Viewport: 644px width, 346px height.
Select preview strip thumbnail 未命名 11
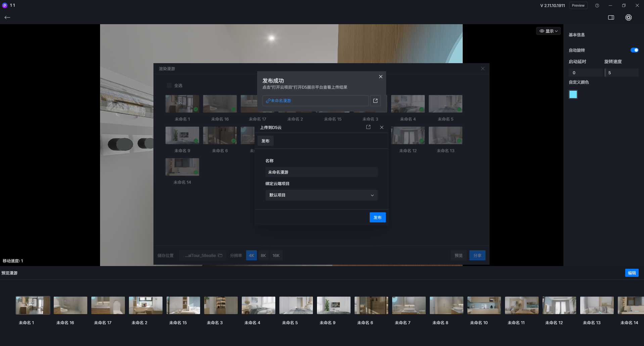pyautogui.click(x=522, y=305)
